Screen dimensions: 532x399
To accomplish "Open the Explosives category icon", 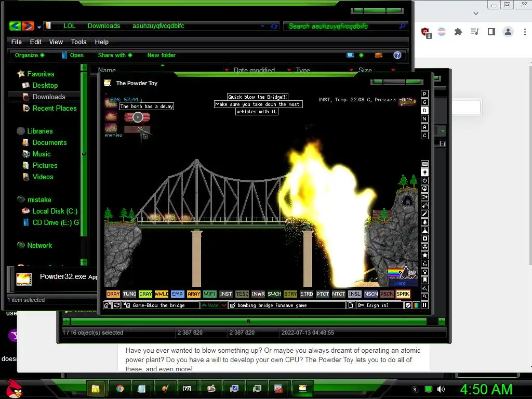I will coord(424,205).
